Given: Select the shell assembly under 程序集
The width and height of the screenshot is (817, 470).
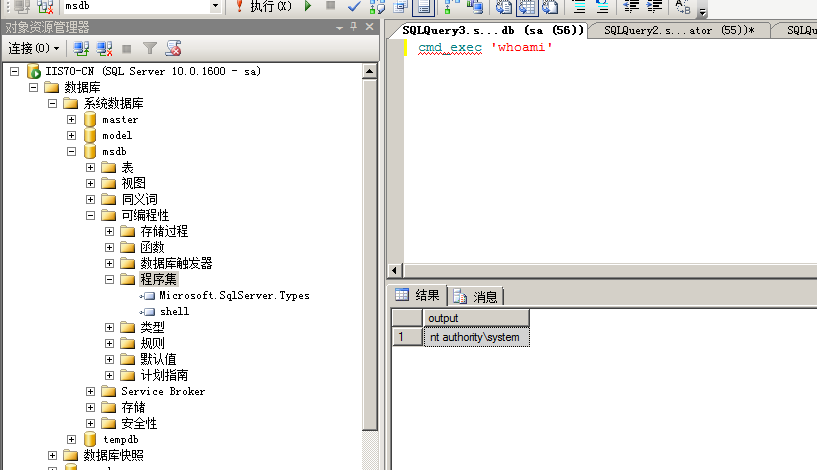Looking at the screenshot, I should click(x=173, y=311).
